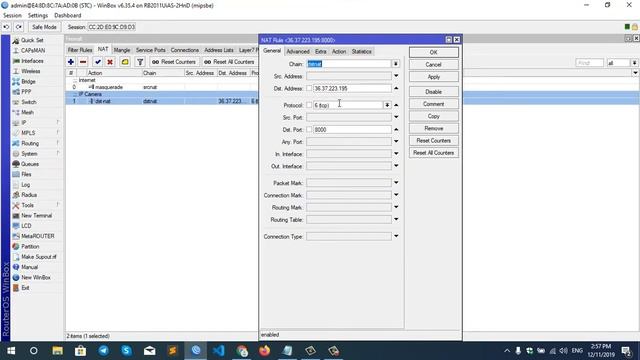Switch to the Statistics tab
640x360 pixels.
click(x=362, y=51)
